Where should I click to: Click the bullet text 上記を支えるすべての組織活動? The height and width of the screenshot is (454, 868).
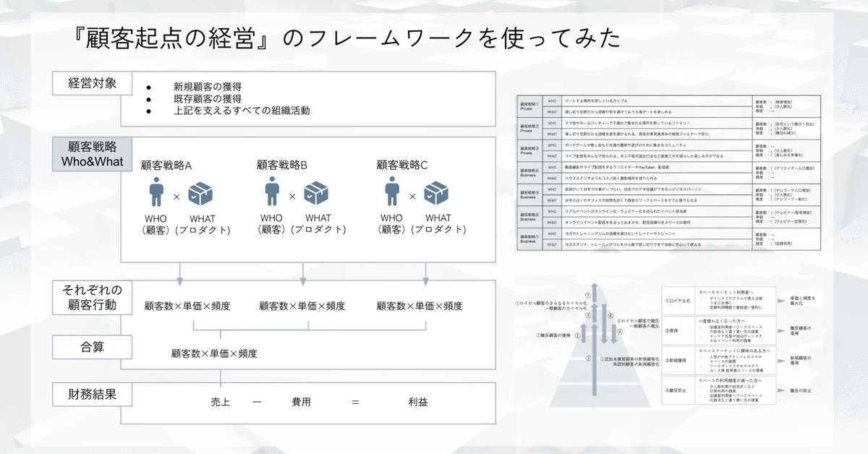click(242, 111)
